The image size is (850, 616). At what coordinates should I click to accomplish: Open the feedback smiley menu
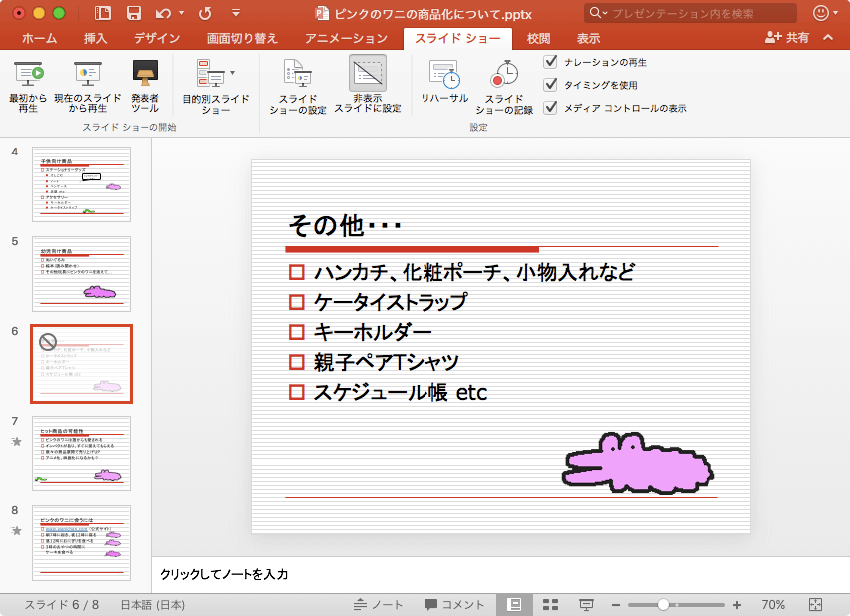coord(825,13)
